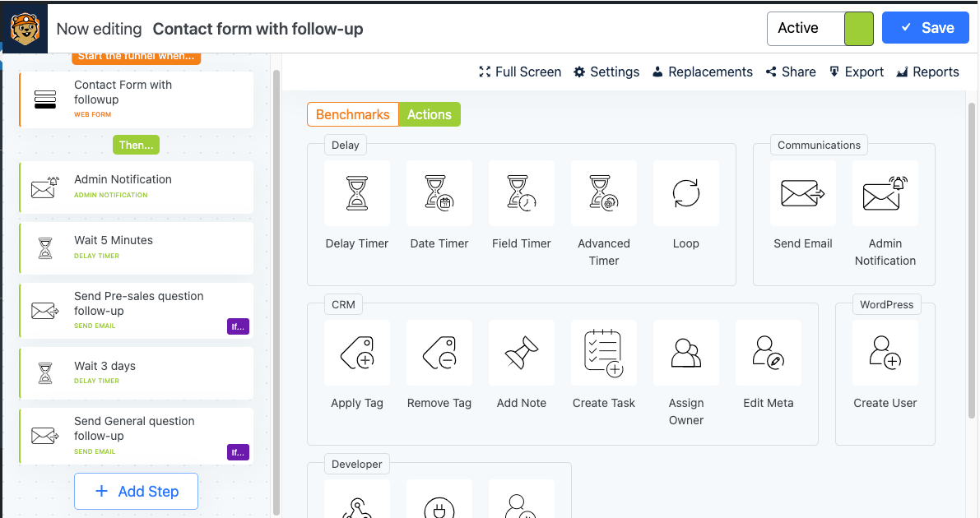Image resolution: width=980 pixels, height=518 pixels.
Task: Select the Apply Tag action icon
Action: point(357,353)
